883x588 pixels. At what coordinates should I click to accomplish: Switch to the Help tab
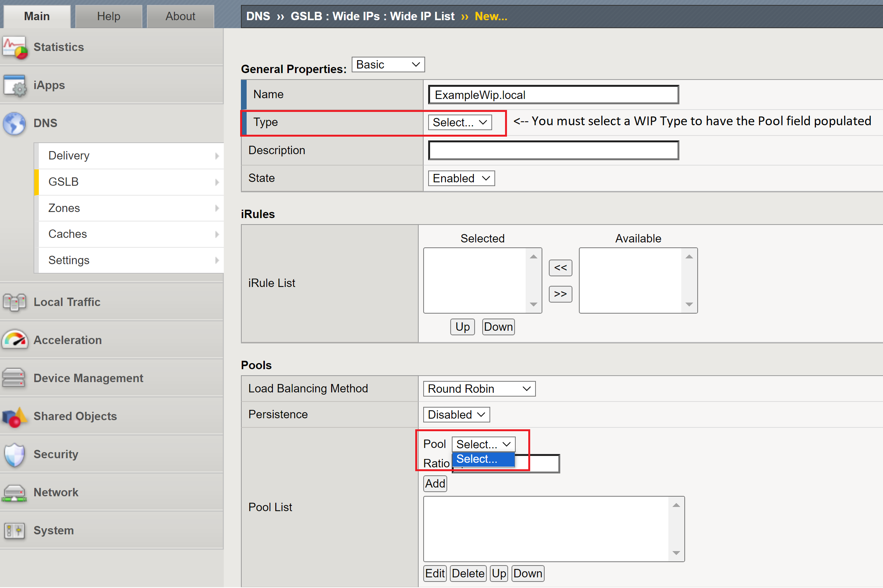(x=108, y=16)
